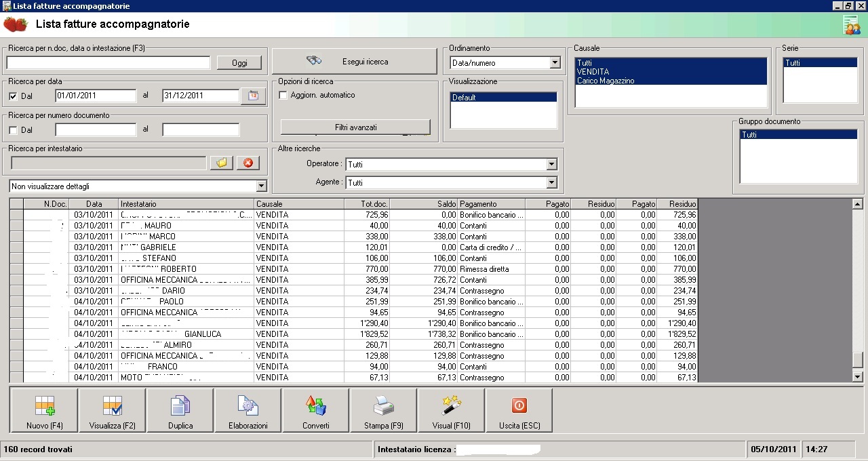Viewport: 868px width, 461px height.
Task: Click the Duplica document icon
Action: tap(180, 407)
